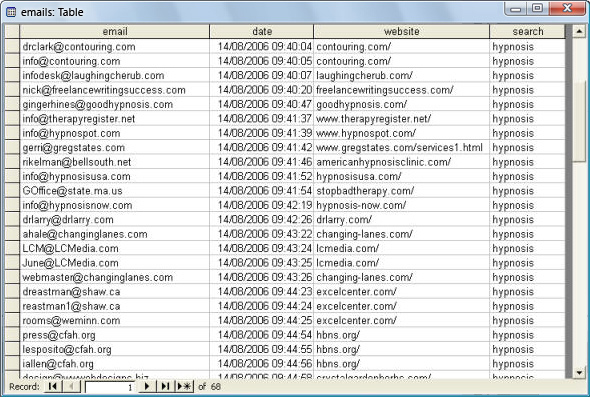Click cell info@therapyregister.net
The height and width of the screenshot is (397, 590).
coord(114,119)
